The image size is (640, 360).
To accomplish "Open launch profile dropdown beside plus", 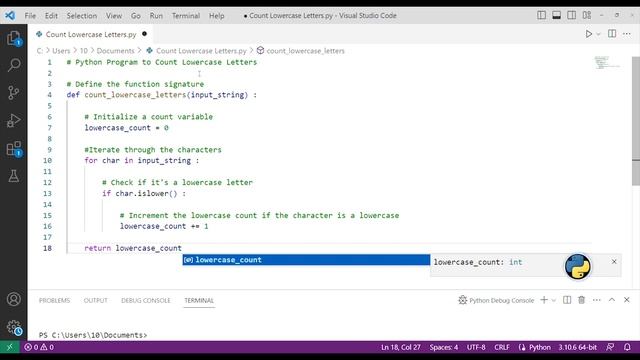I will [x=553, y=300].
